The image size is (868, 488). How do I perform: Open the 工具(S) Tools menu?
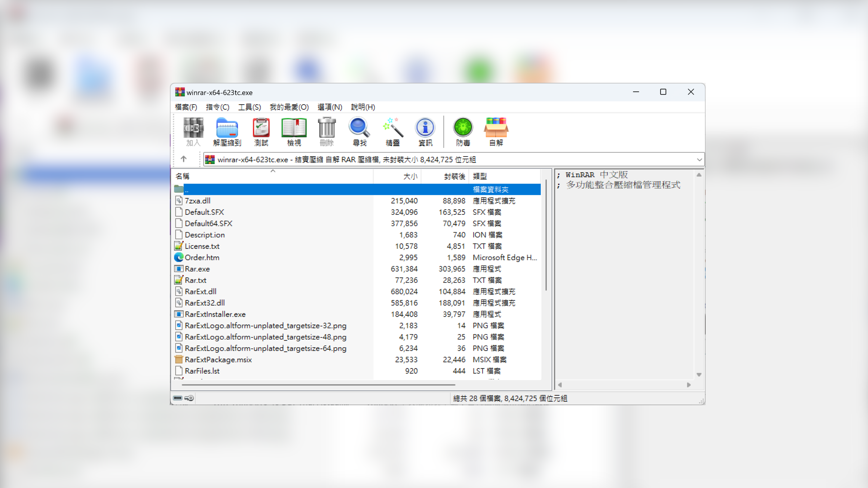pos(249,107)
